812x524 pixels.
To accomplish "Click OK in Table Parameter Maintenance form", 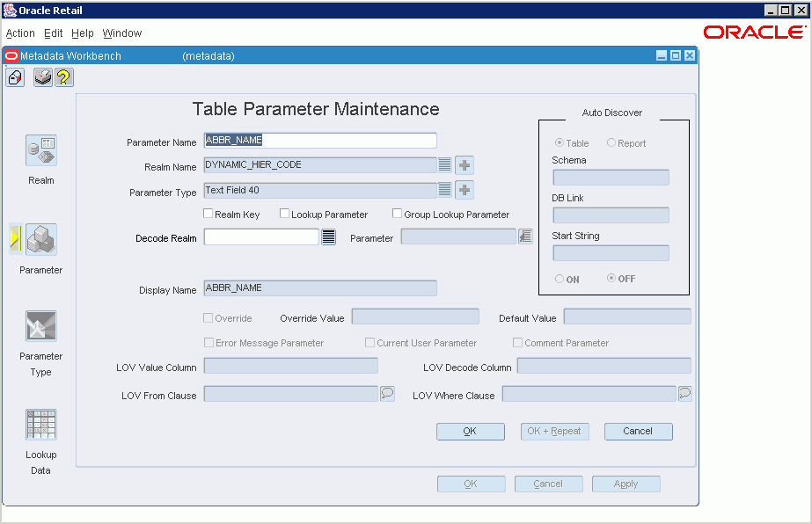I will tap(470, 432).
